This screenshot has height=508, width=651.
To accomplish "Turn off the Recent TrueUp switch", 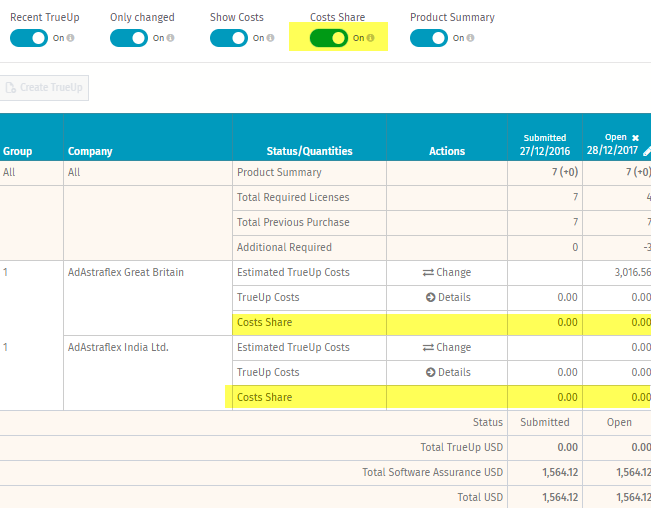I will pyautogui.click(x=28, y=38).
